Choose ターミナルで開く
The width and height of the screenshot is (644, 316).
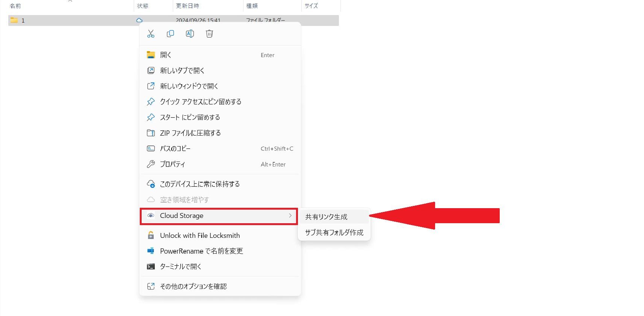pos(220,267)
